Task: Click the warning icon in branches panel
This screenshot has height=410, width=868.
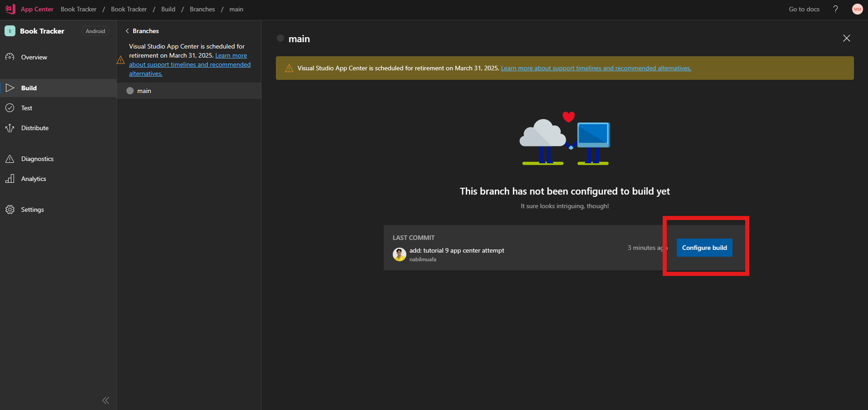Action: tap(121, 60)
